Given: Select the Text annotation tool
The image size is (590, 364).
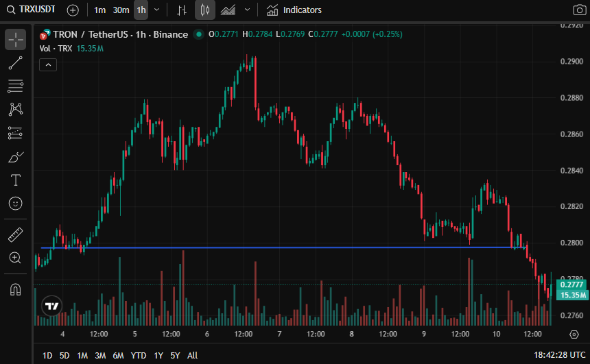Looking at the screenshot, I should 15,180.
